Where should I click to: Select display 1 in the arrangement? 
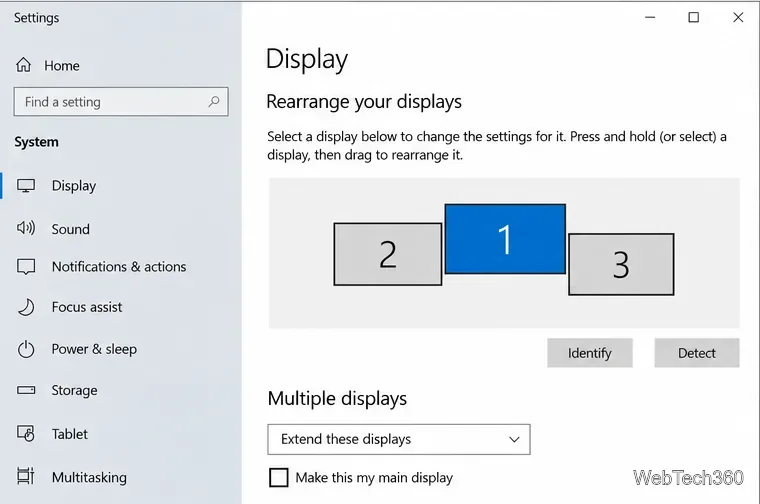point(505,239)
